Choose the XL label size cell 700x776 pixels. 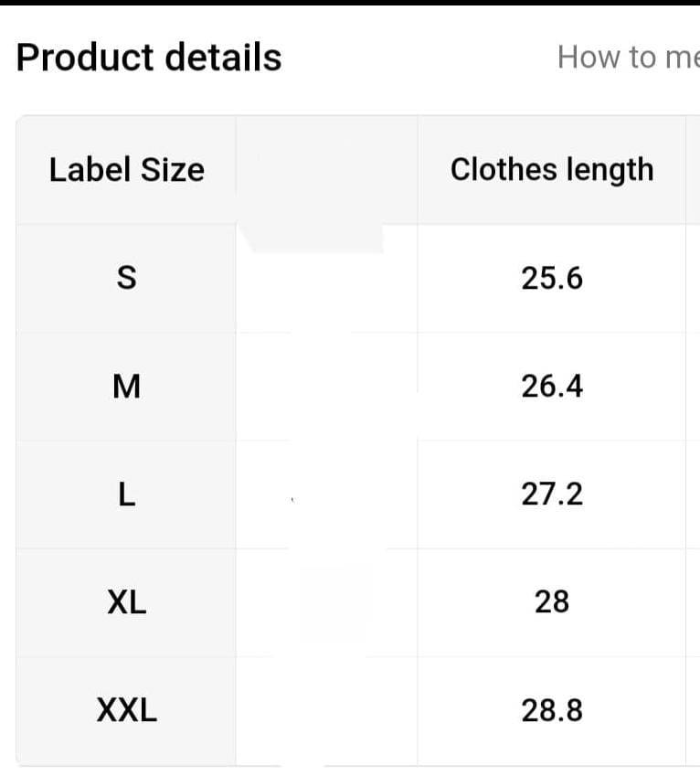click(126, 602)
